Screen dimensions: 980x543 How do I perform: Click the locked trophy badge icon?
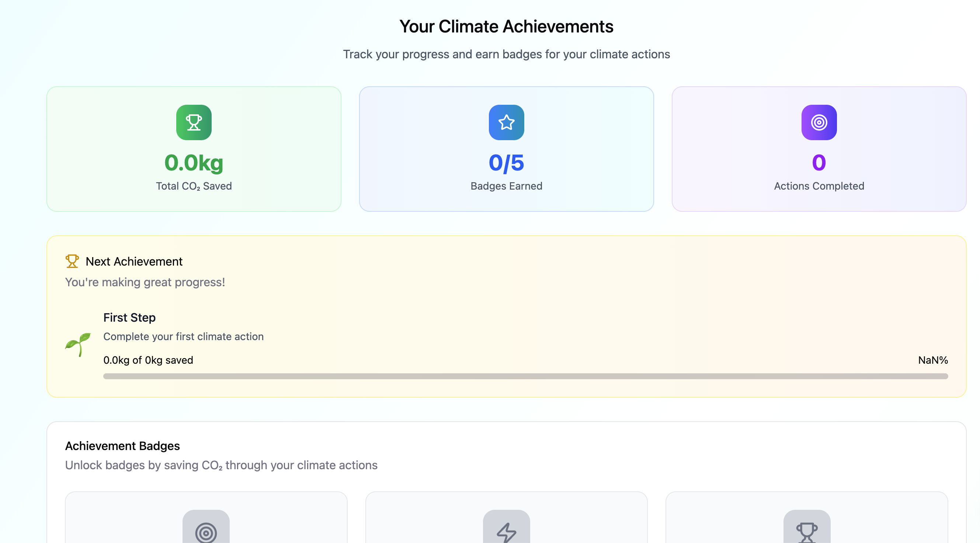pyautogui.click(x=807, y=531)
